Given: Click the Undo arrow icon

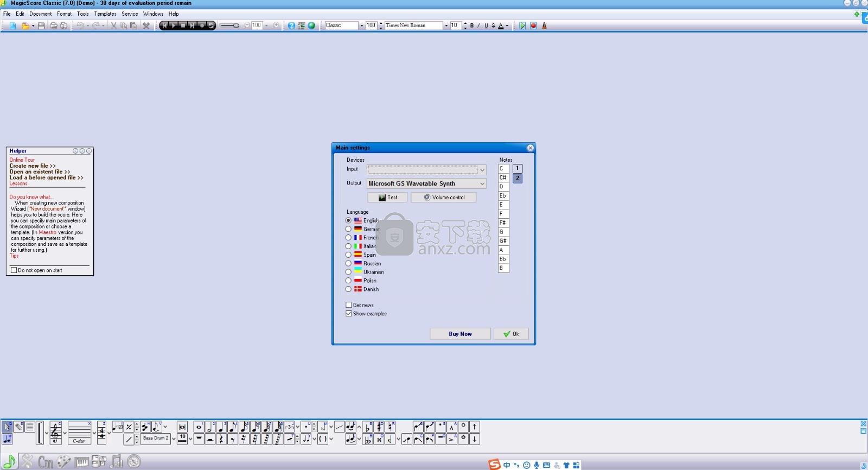Looking at the screenshot, I should point(80,26).
